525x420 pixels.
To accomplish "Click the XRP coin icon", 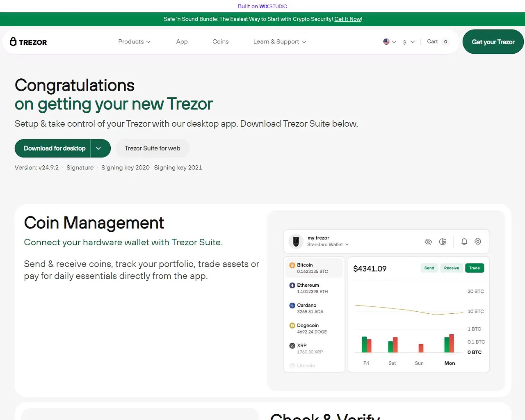I will pyautogui.click(x=292, y=346).
